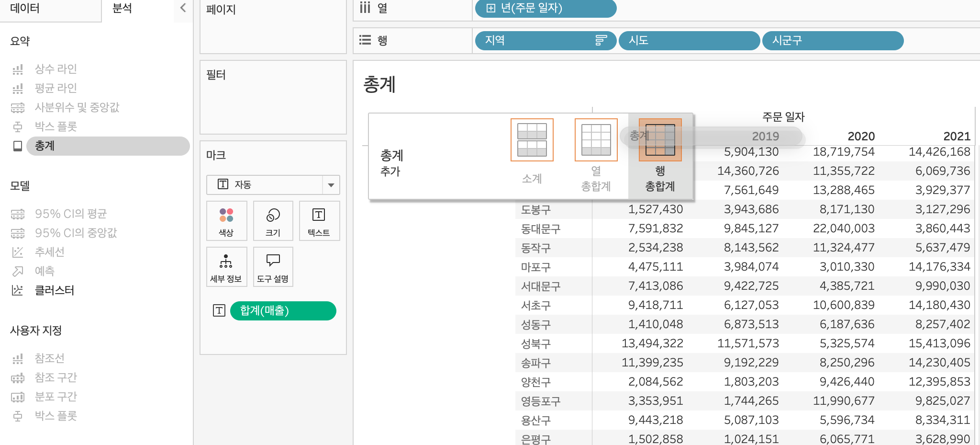
Task: Click the 시군구 row pill
Action: coord(833,40)
